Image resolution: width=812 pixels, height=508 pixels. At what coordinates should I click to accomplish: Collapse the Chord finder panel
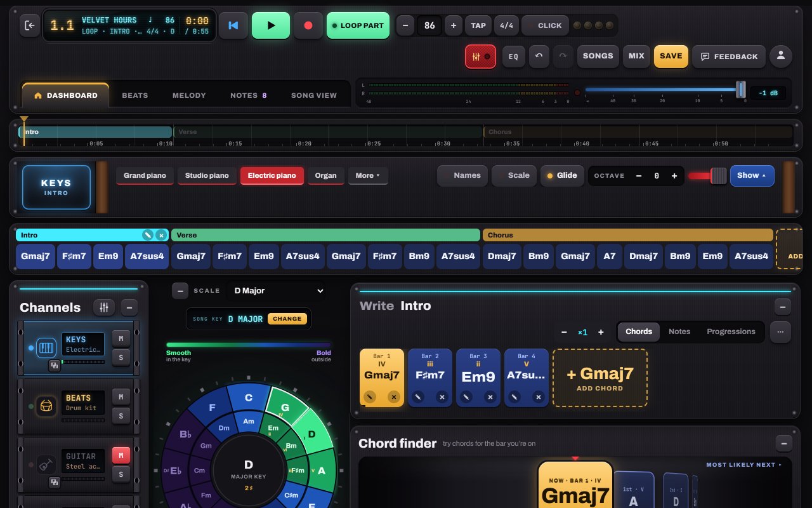click(784, 443)
